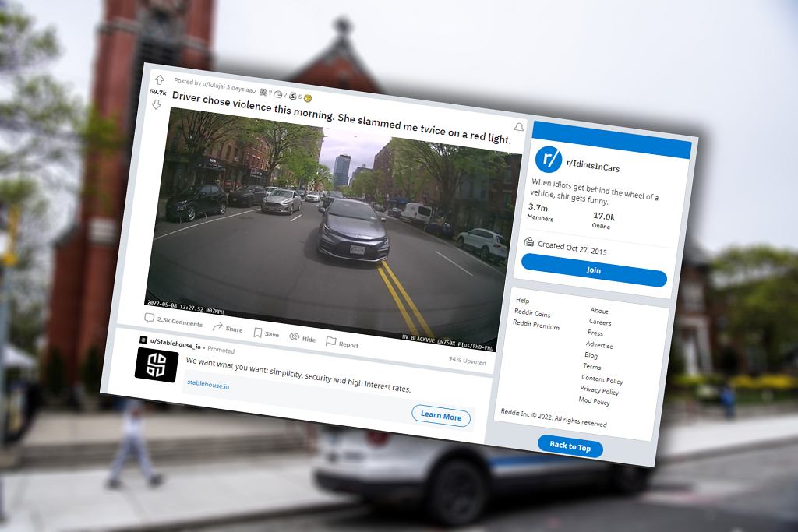The image size is (798, 532).
Task: Share the post
Action: pyautogui.click(x=228, y=328)
